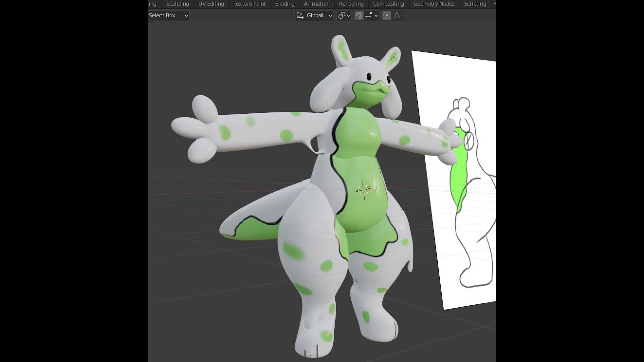Open the UV Editing workspace tab
This screenshot has width=644, height=362.
tap(211, 4)
